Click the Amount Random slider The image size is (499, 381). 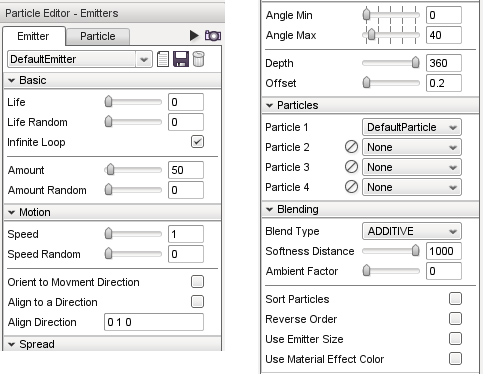(133, 190)
